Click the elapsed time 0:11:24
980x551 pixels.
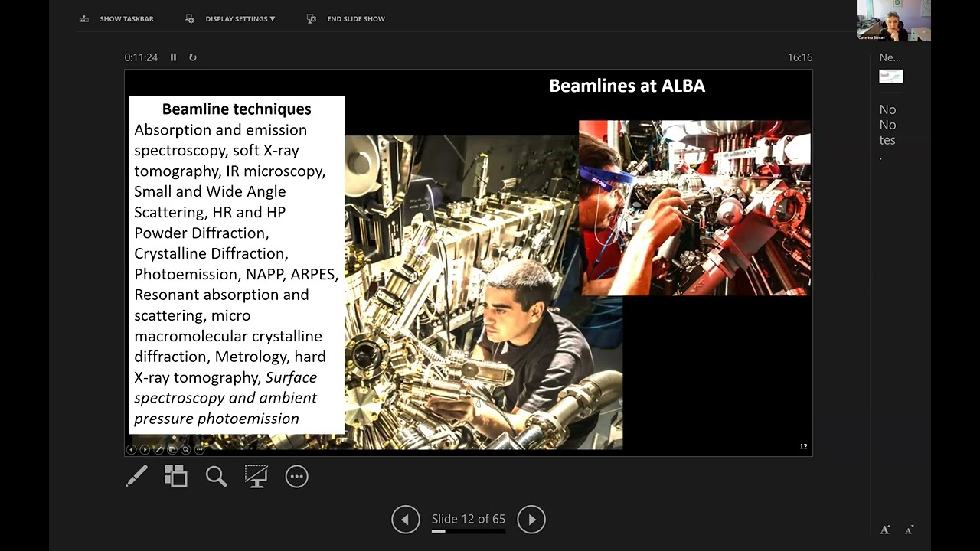click(141, 57)
